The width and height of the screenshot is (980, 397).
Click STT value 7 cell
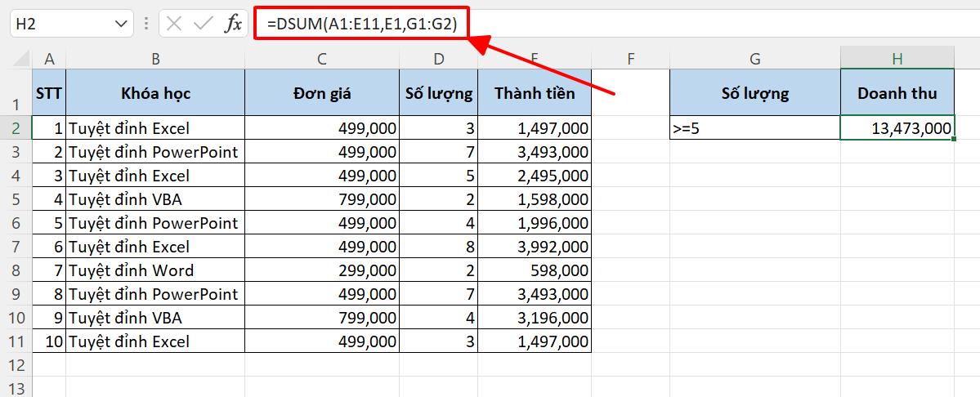[49, 270]
